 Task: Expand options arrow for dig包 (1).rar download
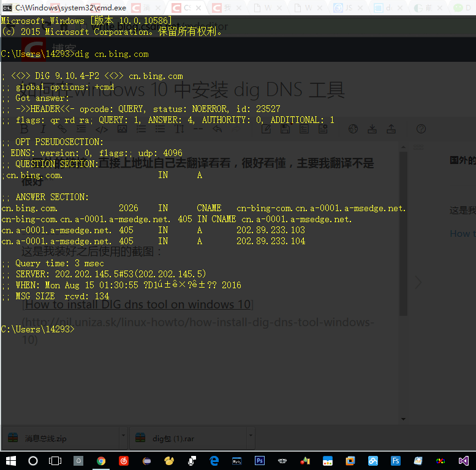(x=251, y=436)
